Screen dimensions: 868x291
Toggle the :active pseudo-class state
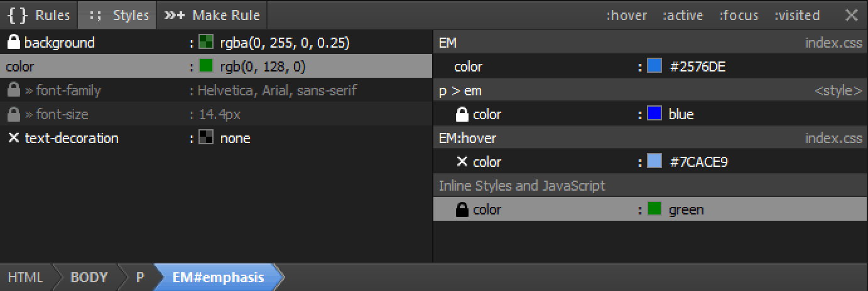tap(683, 15)
